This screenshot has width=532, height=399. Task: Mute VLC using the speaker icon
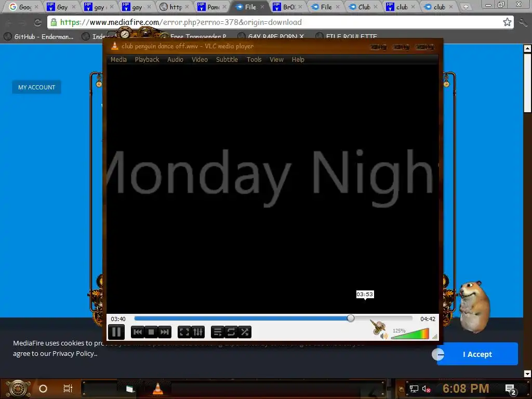[x=384, y=336]
